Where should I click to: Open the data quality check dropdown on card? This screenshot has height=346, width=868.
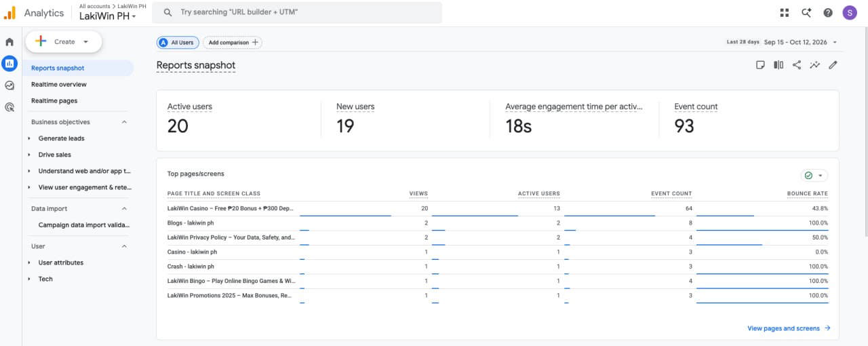point(814,175)
